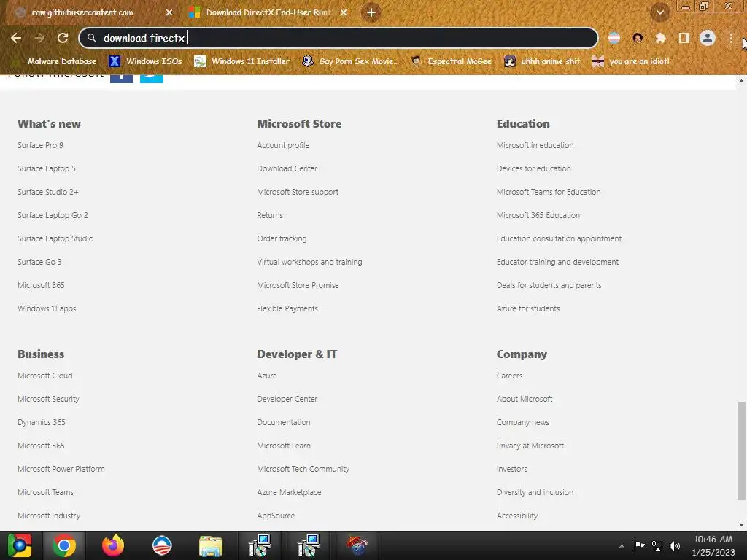Open the tab search dropdown arrow
The width and height of the screenshot is (747, 560).
pos(659,12)
